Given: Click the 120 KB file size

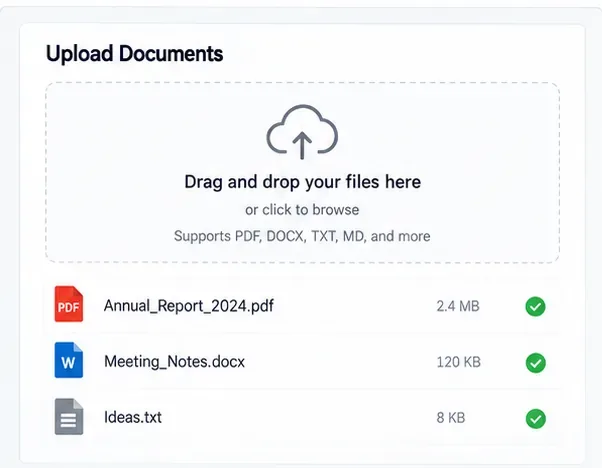Looking at the screenshot, I should 458,362.
